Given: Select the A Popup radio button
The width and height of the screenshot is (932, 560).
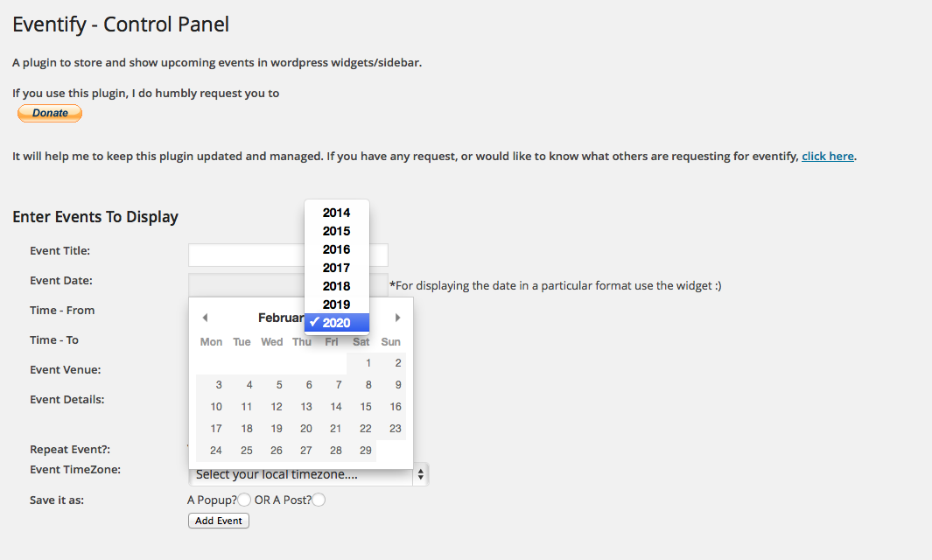Looking at the screenshot, I should 244,500.
